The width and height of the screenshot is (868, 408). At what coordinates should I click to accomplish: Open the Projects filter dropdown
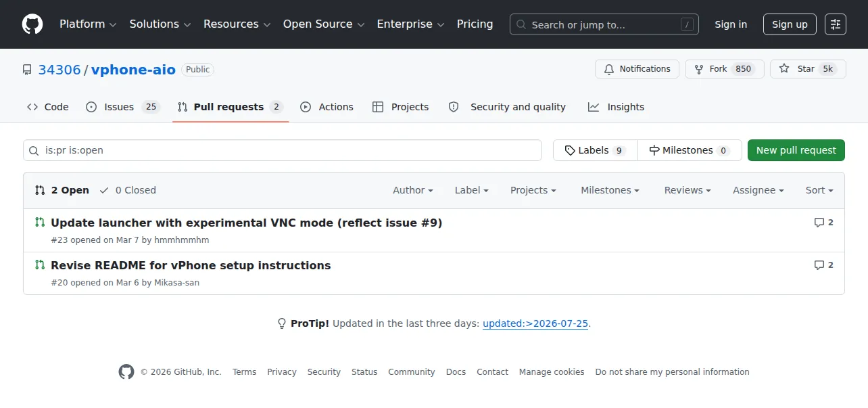[x=533, y=190]
